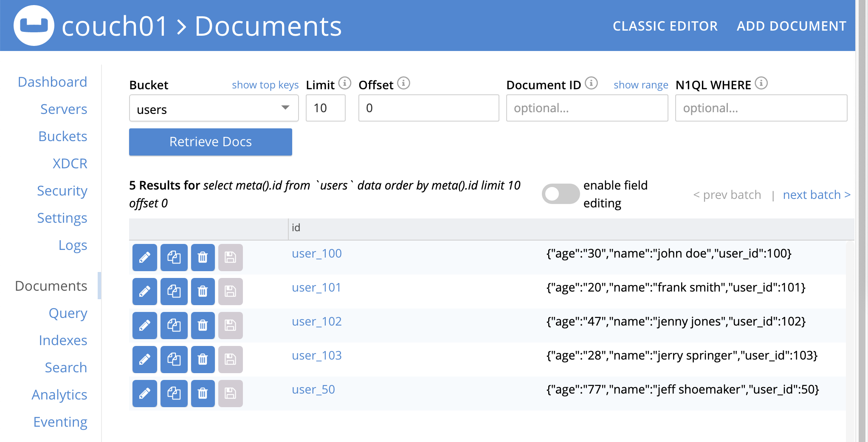
Task: Show info tooltip for Document ID
Action: pyautogui.click(x=591, y=83)
